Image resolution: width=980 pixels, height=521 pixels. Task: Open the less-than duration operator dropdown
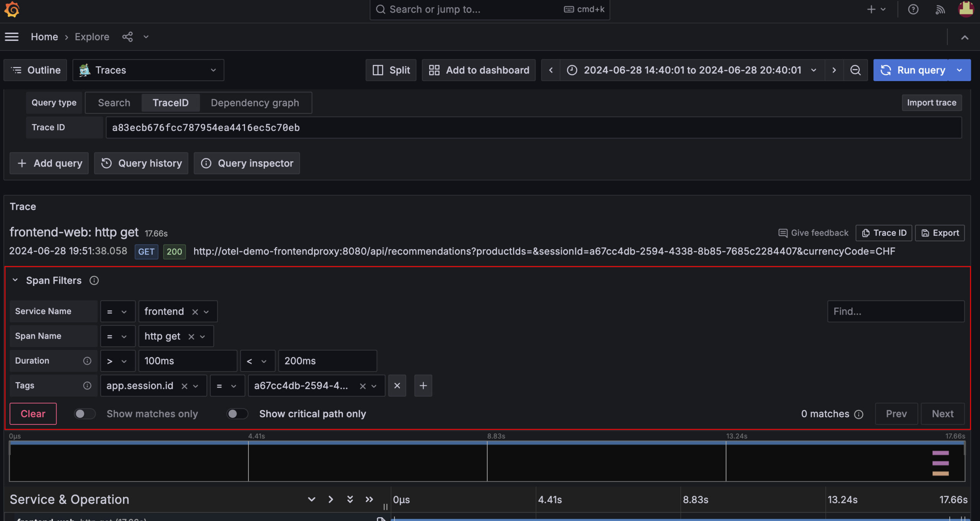257,361
